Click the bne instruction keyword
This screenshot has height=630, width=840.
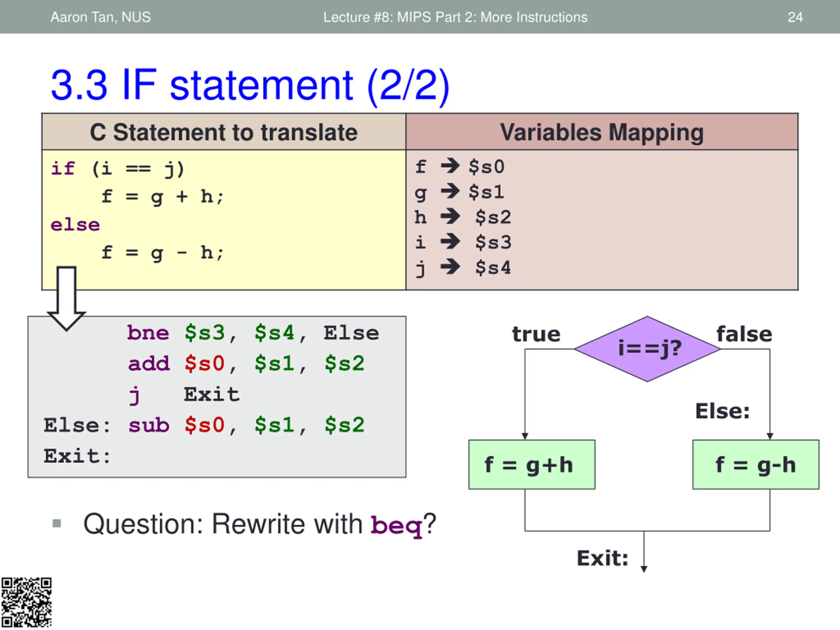[148, 333]
